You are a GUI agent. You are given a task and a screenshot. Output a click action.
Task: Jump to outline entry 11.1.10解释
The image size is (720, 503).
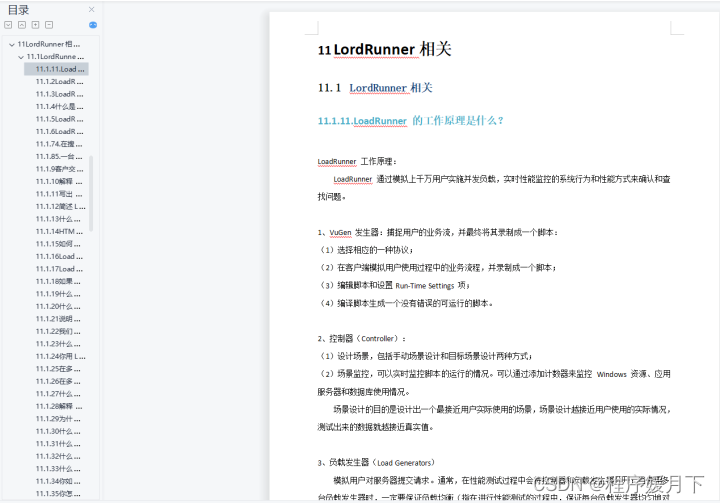(x=59, y=181)
